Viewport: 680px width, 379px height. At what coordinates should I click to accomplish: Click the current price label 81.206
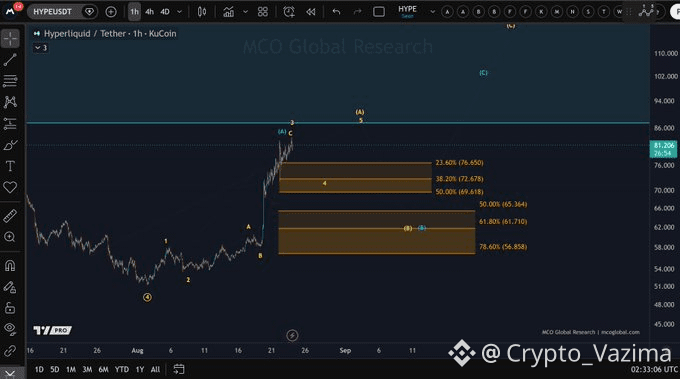[x=664, y=149]
